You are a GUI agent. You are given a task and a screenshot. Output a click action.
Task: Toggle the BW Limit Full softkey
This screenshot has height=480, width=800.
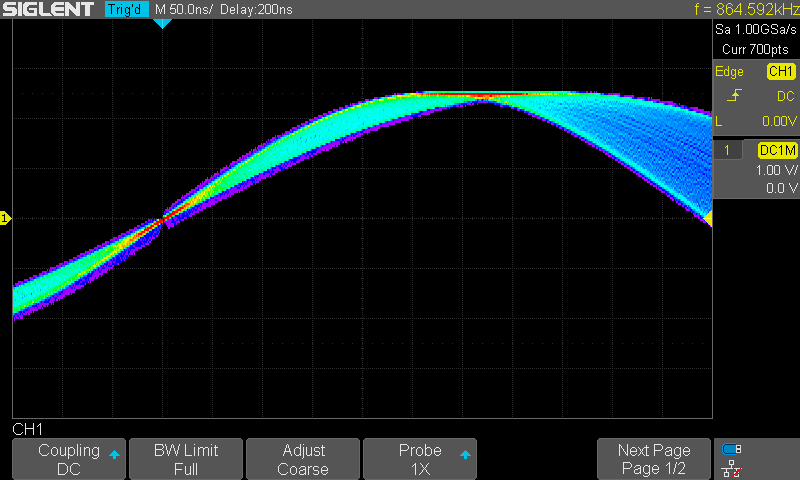186,459
